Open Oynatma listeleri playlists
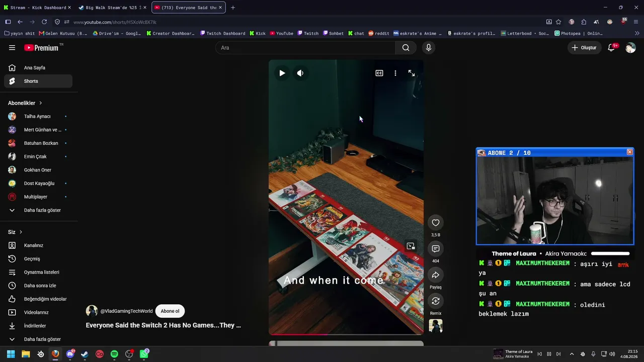This screenshot has height=362, width=644. coord(38,272)
